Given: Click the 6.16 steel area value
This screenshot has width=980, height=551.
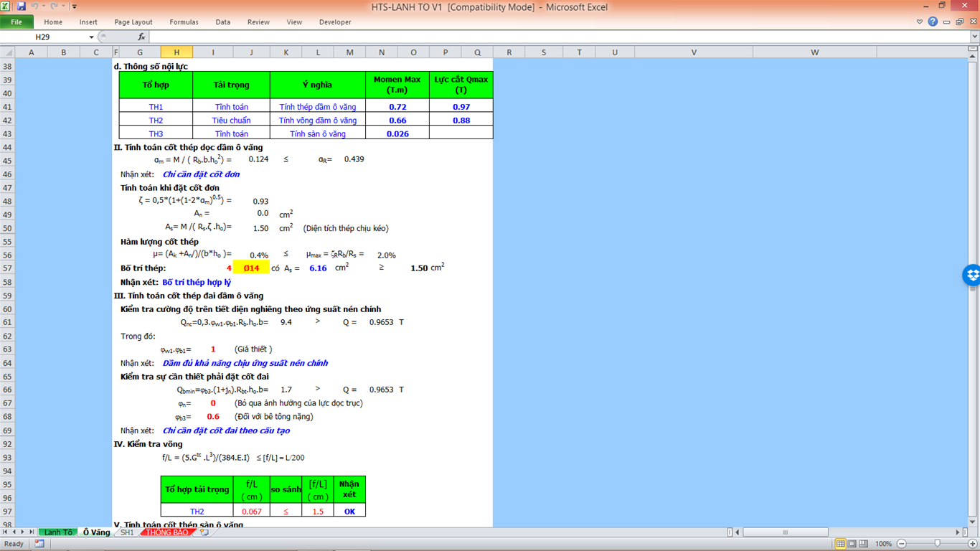Looking at the screenshot, I should click(318, 268).
